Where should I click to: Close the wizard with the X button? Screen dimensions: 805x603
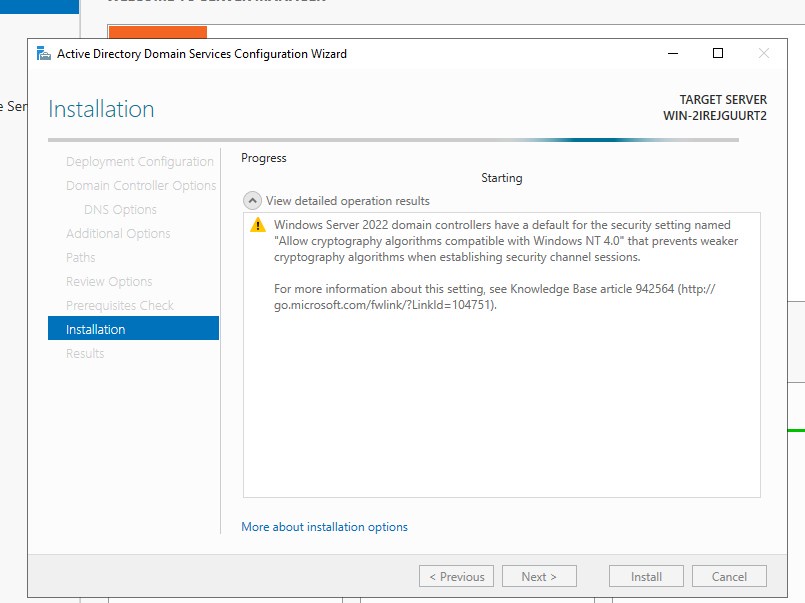point(764,53)
